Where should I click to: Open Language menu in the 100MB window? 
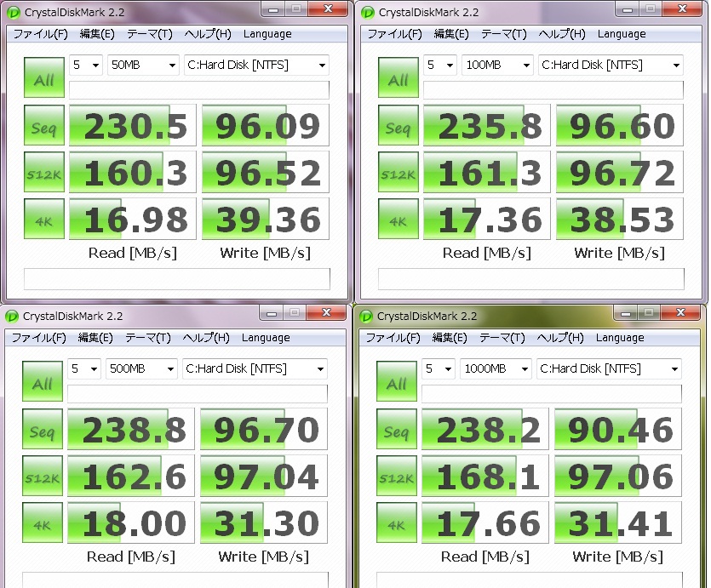tap(622, 34)
